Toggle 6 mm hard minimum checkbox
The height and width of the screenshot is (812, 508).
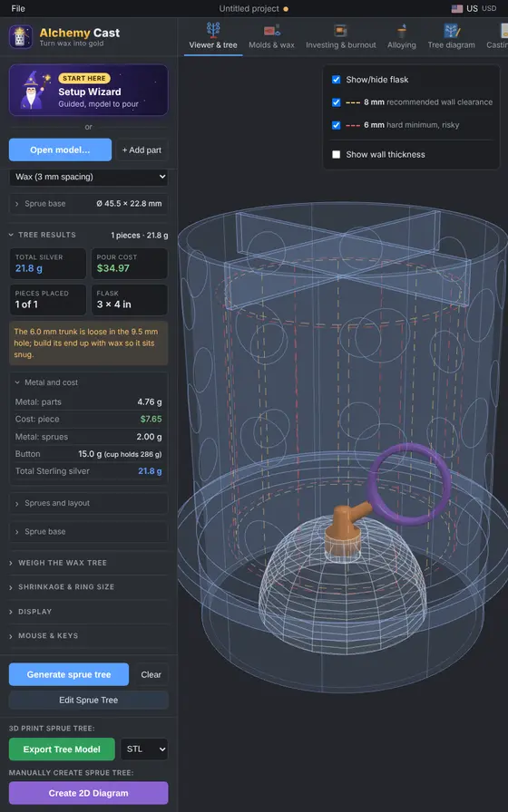(336, 125)
